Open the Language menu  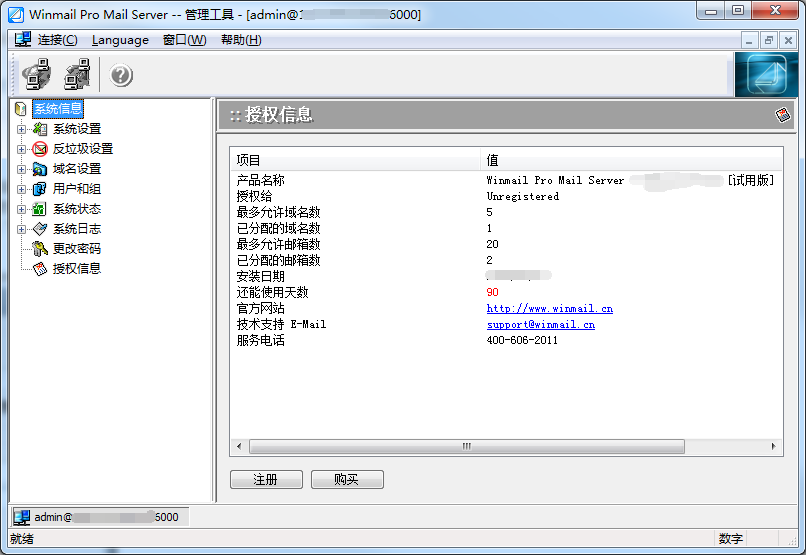[120, 40]
